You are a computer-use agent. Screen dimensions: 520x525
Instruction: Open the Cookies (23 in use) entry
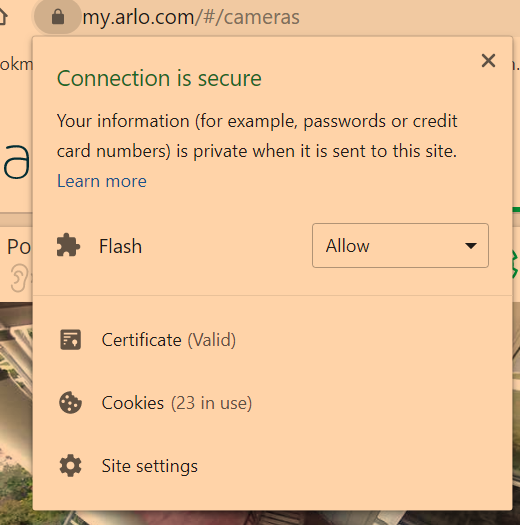click(x=177, y=403)
